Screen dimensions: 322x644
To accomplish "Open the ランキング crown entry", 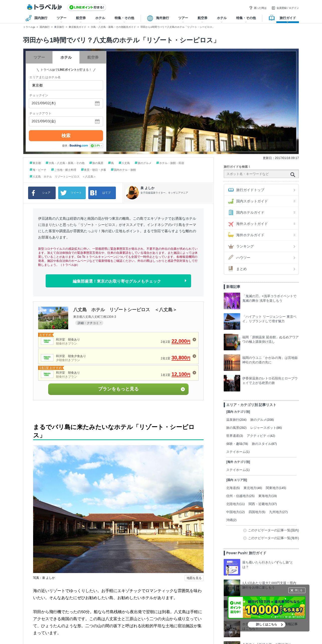I will click(x=261, y=246).
